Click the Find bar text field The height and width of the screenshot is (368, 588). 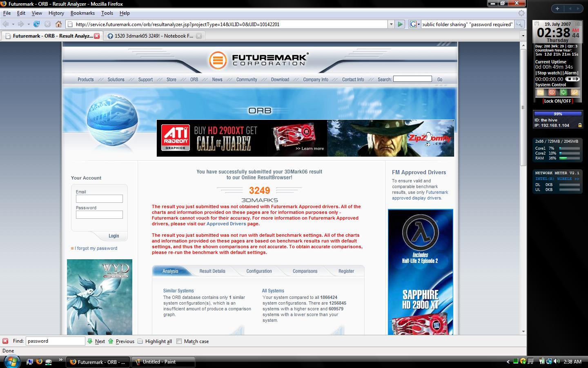pos(56,341)
